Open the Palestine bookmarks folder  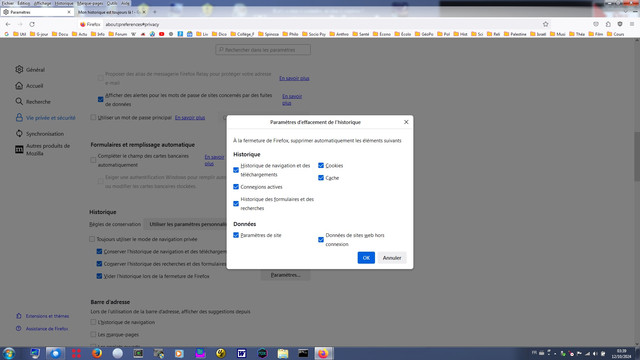click(515, 34)
